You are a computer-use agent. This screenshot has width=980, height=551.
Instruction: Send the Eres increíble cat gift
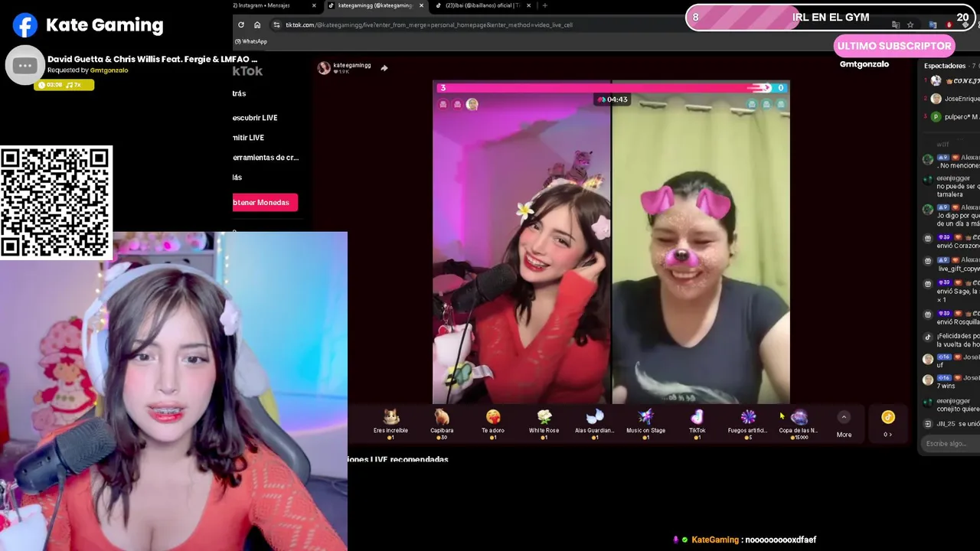(391, 423)
